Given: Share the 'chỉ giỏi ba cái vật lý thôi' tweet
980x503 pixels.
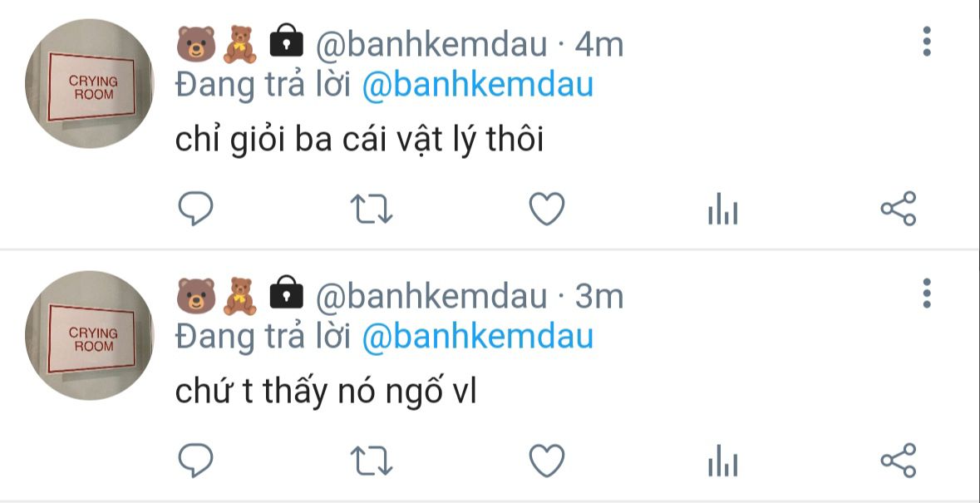Looking at the screenshot, I should (898, 209).
